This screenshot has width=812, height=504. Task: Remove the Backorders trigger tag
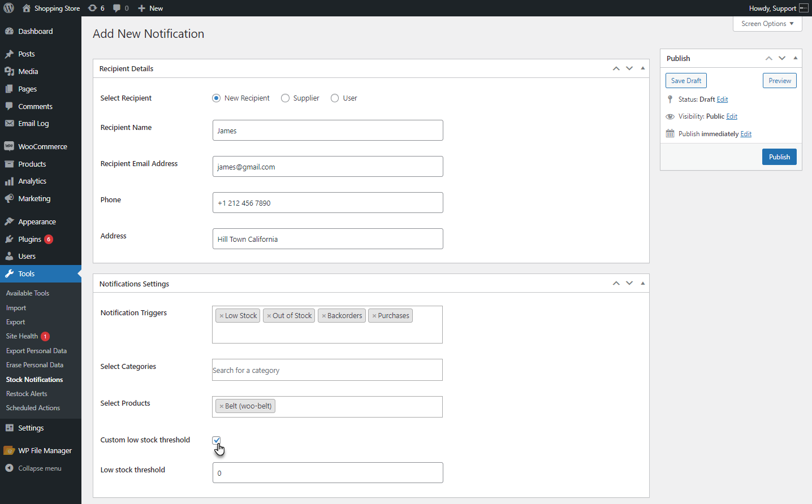[x=324, y=316]
